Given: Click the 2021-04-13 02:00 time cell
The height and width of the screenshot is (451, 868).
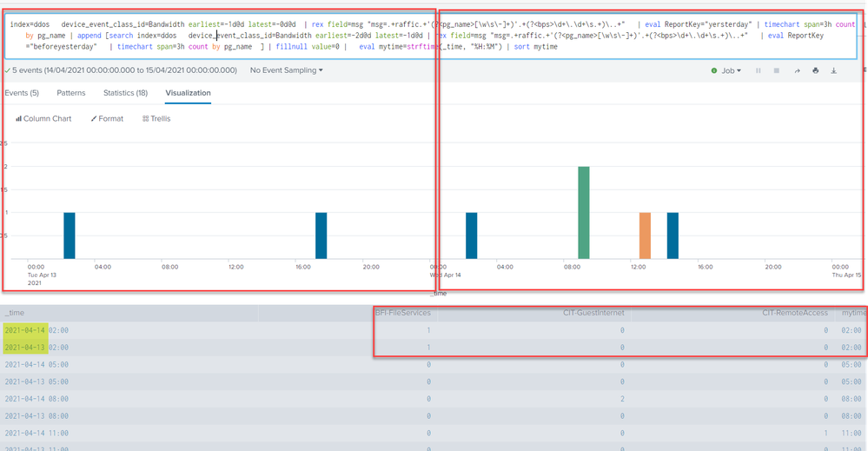Looking at the screenshot, I should pos(36,348).
